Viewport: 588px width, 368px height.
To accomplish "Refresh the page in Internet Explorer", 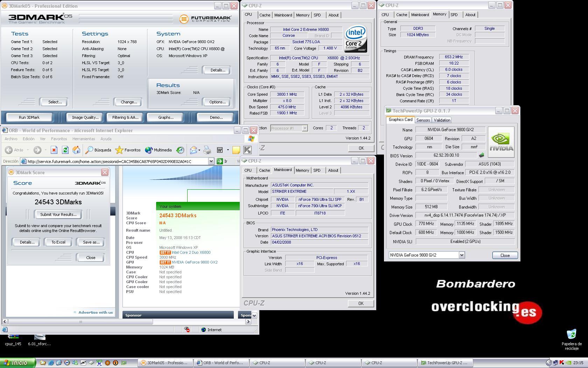I will [x=65, y=150].
